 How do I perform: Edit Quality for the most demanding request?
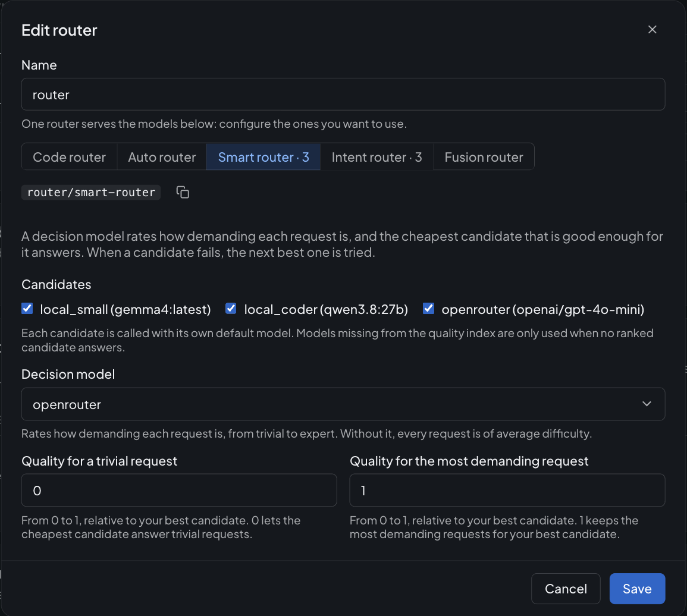[x=507, y=491]
